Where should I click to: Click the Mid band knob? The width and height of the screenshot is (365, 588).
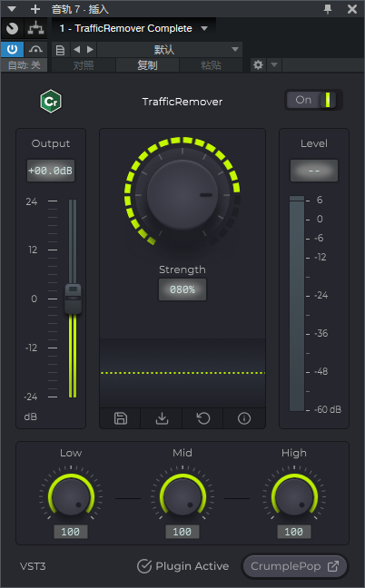(x=182, y=497)
